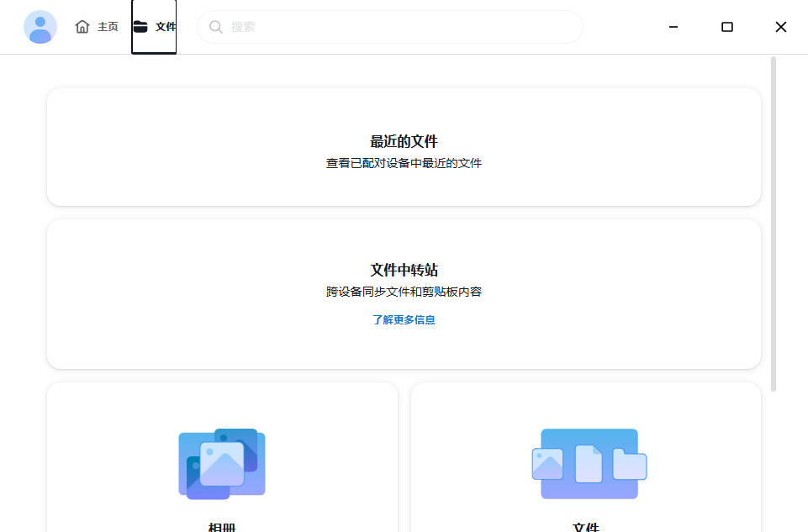Open the 相册 album pictures icon
Viewport: 808px width, 532px height.
(x=222, y=464)
